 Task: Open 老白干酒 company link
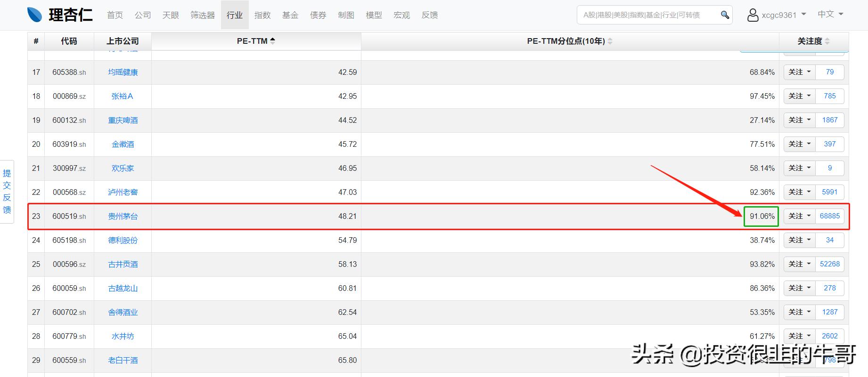pos(123,360)
